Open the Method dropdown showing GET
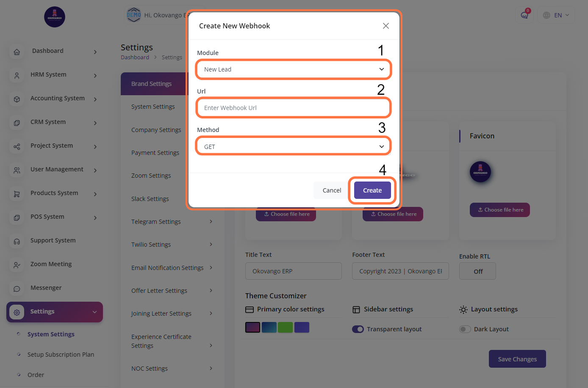Image resolution: width=588 pixels, height=388 pixels. pos(293,146)
